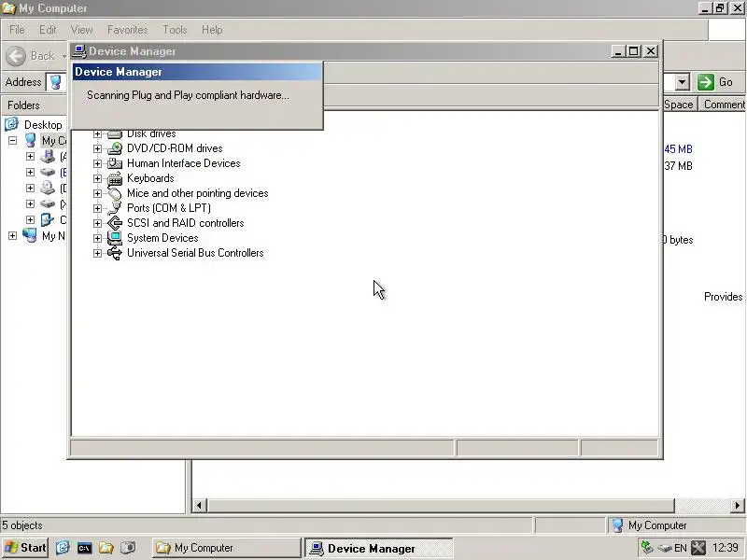Viewport: 747px width, 560px height.
Task: Click the Free Space column header
Action: pos(681,105)
